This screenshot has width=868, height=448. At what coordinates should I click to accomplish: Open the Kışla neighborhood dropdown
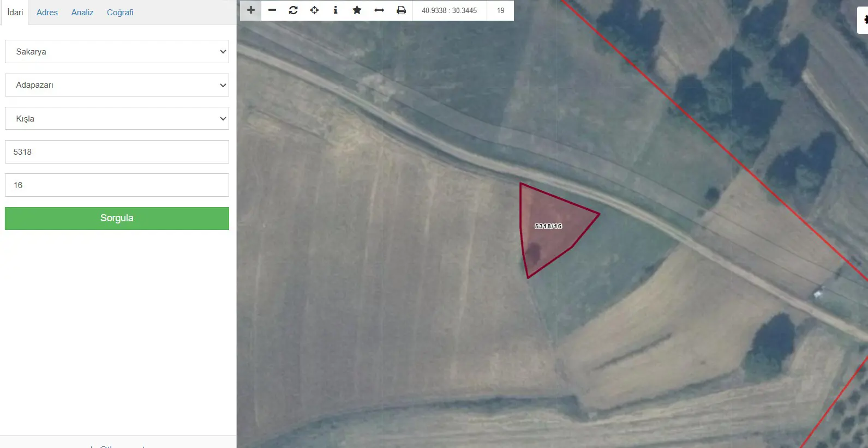pyautogui.click(x=117, y=118)
